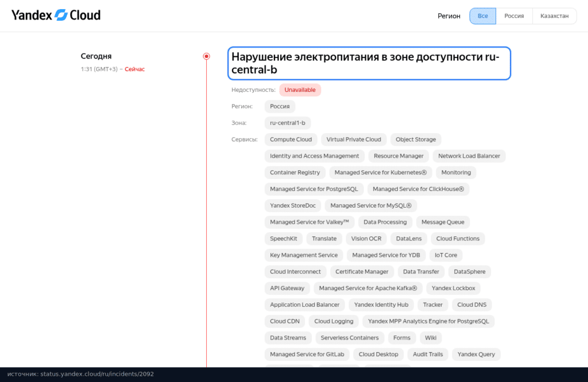Click the Serverless Containers tag

[350, 337]
